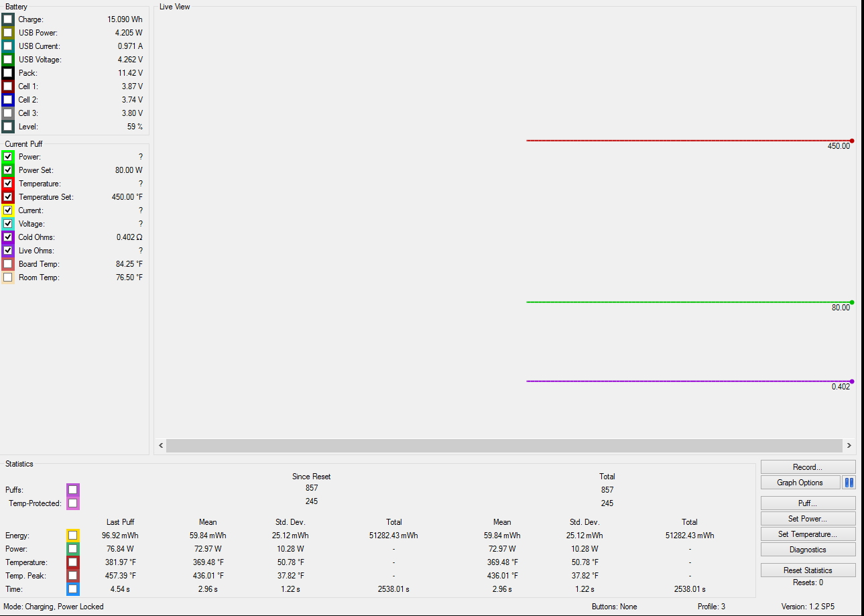Open Diagnostics
The height and width of the screenshot is (616, 864).
tap(808, 550)
